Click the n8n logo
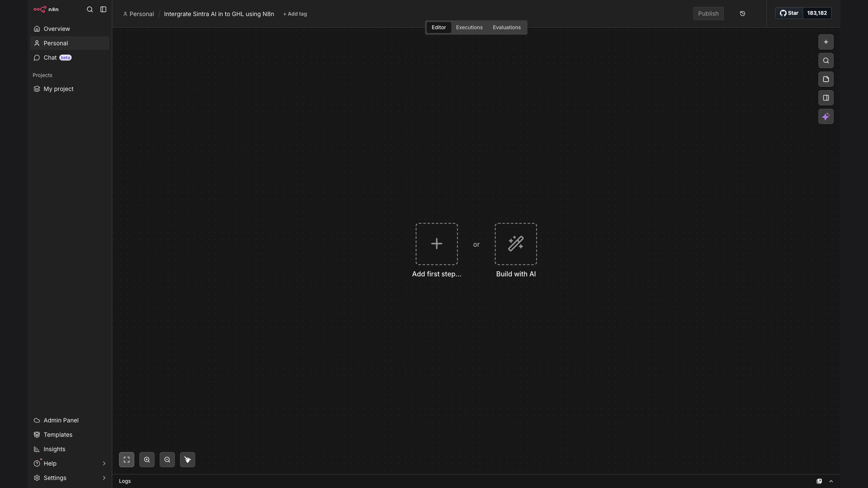The image size is (868, 488). click(46, 9)
